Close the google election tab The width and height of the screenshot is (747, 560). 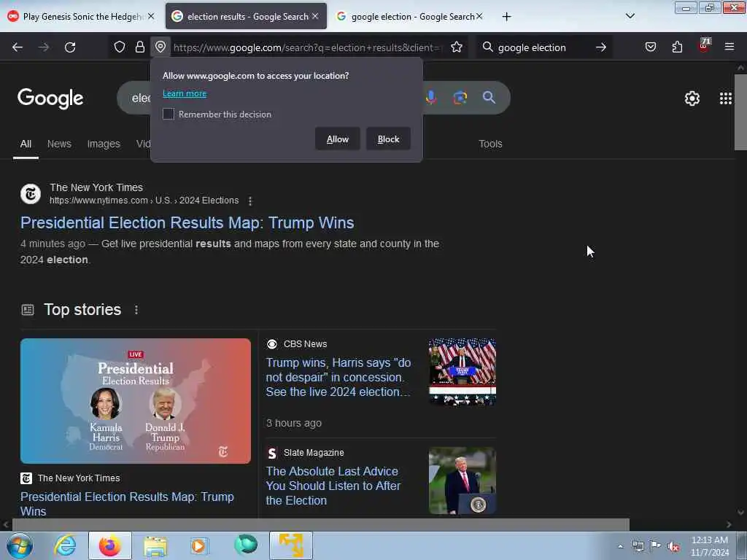coord(479,16)
